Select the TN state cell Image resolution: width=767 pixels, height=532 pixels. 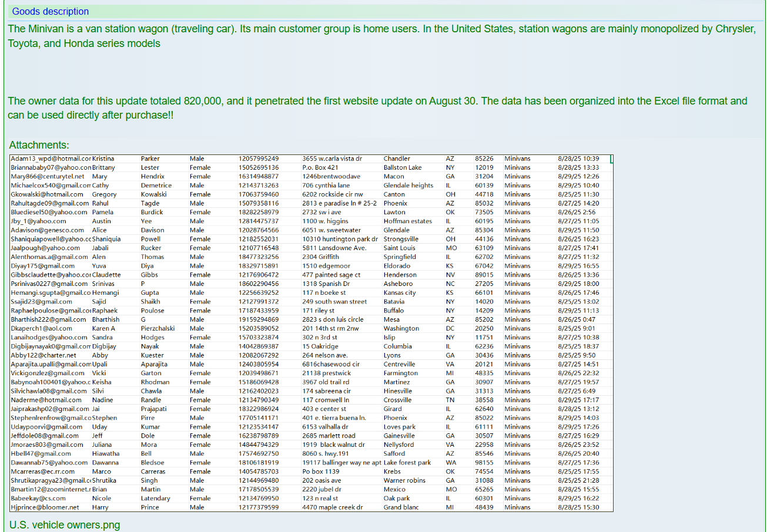tap(450, 400)
